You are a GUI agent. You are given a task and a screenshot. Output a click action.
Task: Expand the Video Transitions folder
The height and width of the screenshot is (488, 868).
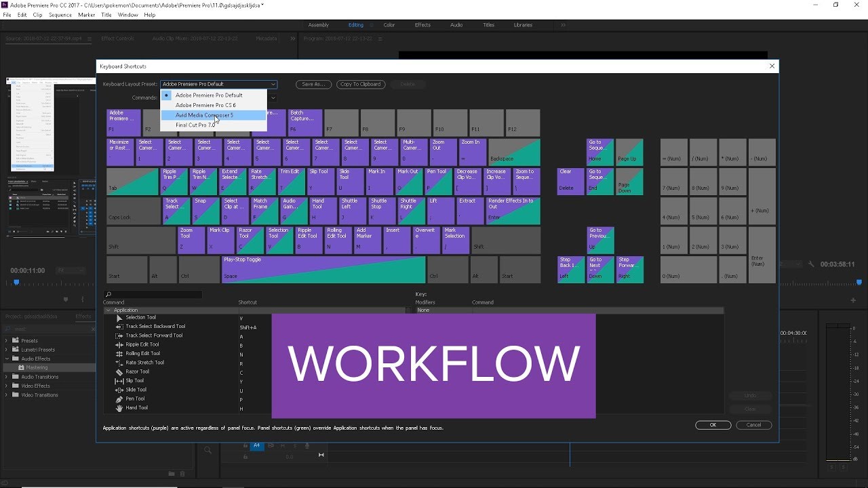(6, 394)
